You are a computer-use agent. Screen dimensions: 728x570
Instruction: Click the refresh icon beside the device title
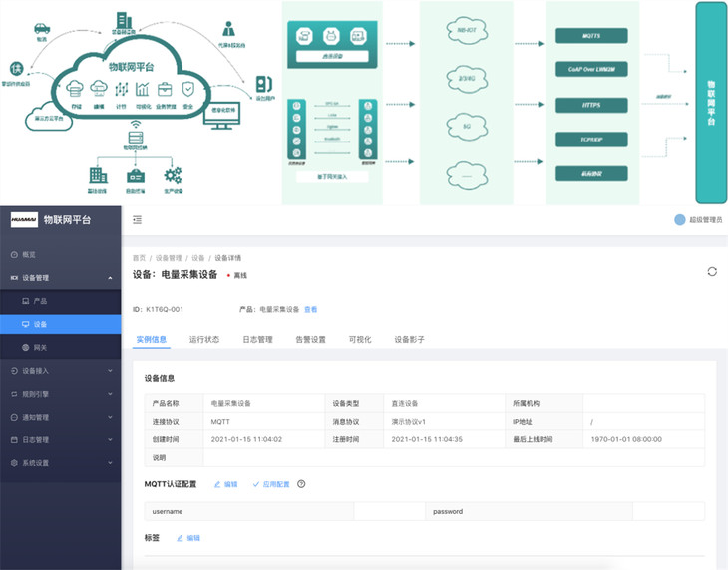(x=711, y=271)
